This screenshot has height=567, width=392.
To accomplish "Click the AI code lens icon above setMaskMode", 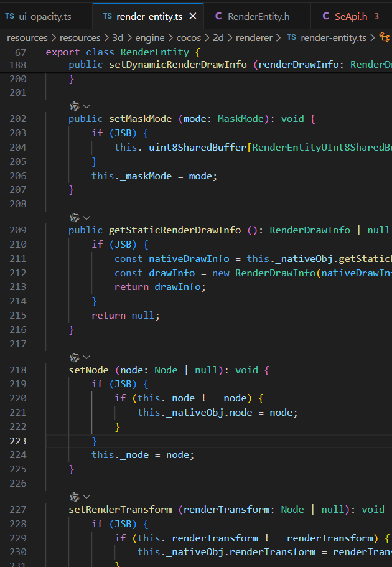I will click(75, 106).
